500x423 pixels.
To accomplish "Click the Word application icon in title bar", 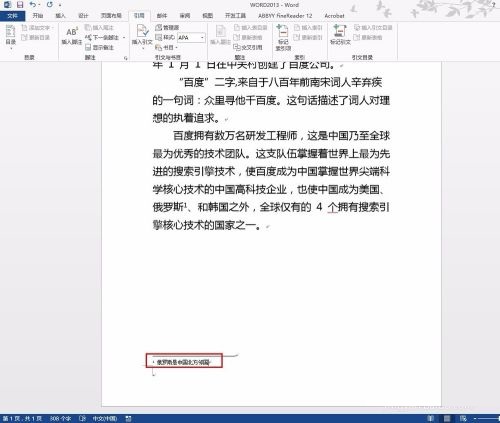I will click(7, 5).
